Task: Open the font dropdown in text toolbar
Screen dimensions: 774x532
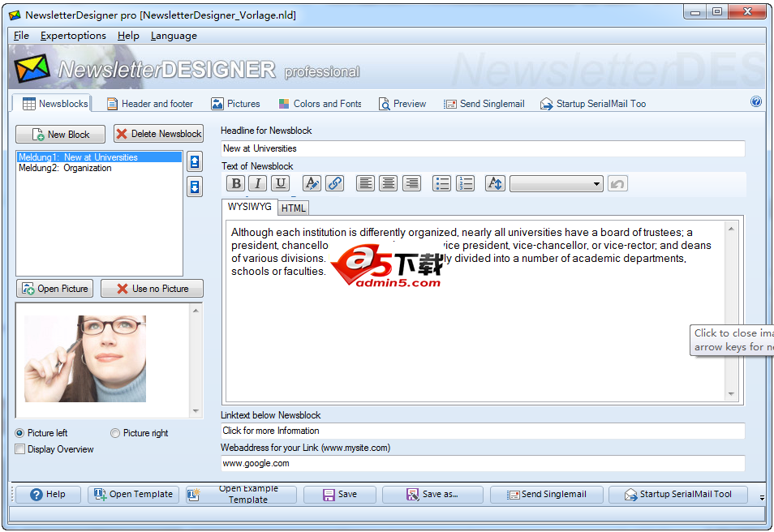Action: pos(557,184)
